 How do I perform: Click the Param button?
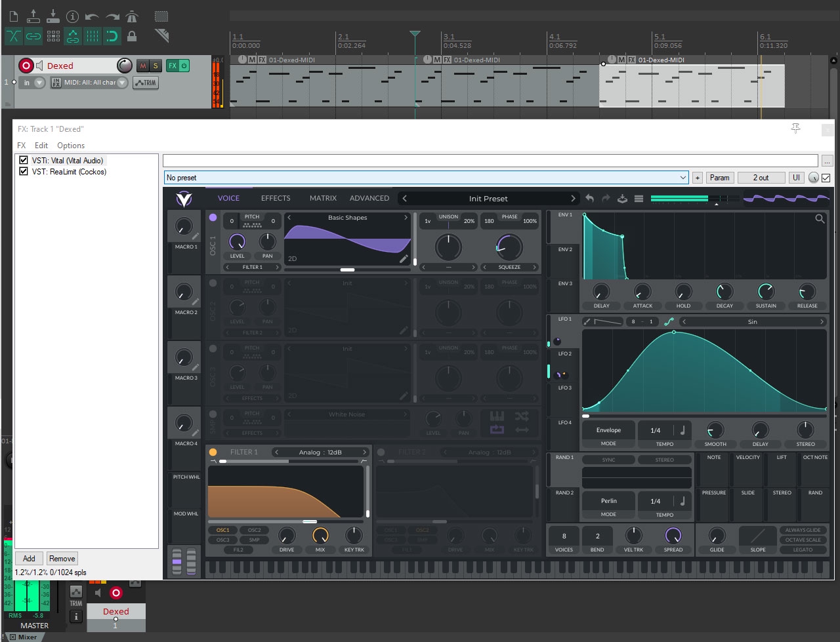(719, 178)
